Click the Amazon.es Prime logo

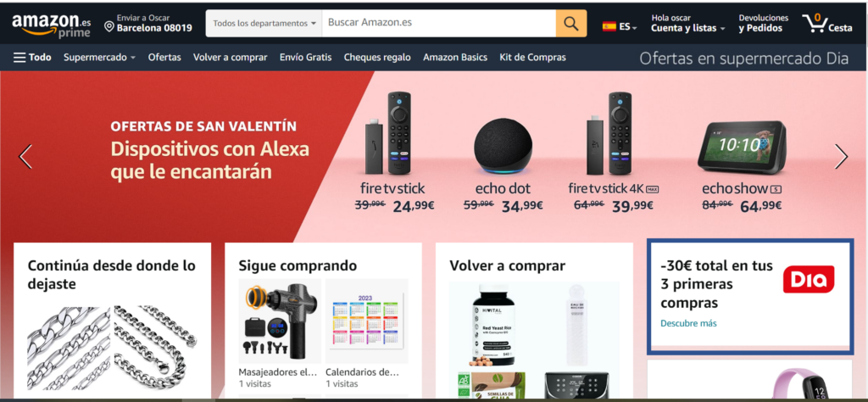[52, 25]
